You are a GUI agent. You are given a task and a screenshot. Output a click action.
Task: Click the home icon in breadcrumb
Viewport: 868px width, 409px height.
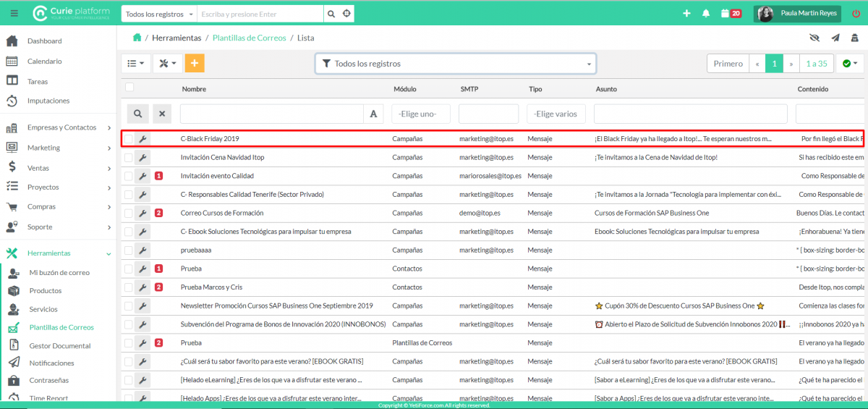(137, 38)
